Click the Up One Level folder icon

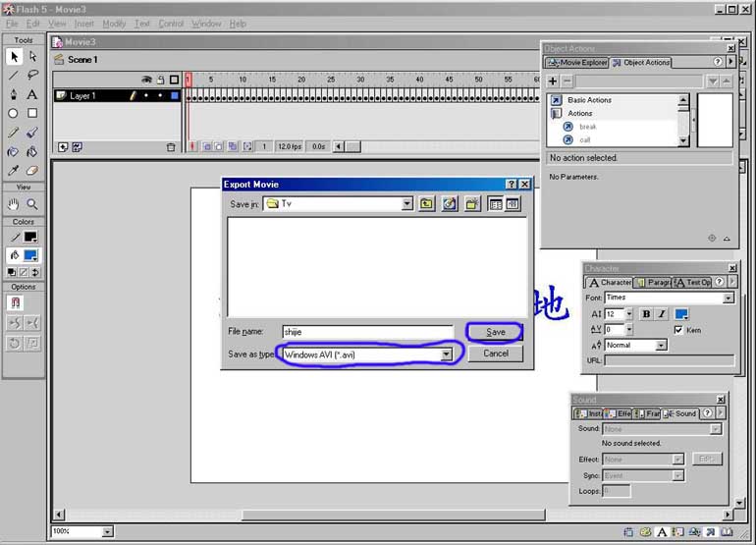[x=427, y=203]
